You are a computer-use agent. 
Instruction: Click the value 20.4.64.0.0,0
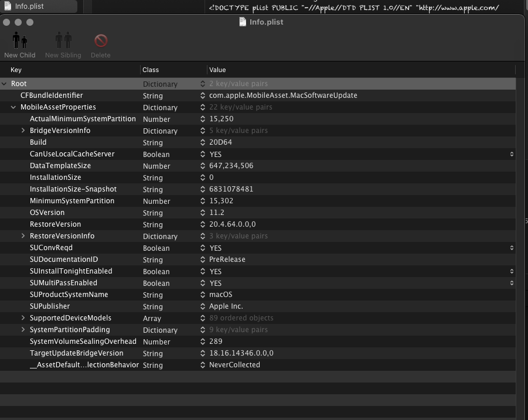[x=232, y=224]
